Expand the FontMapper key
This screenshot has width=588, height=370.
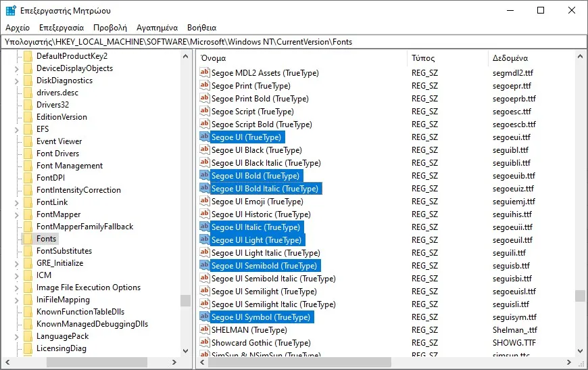pyautogui.click(x=16, y=215)
